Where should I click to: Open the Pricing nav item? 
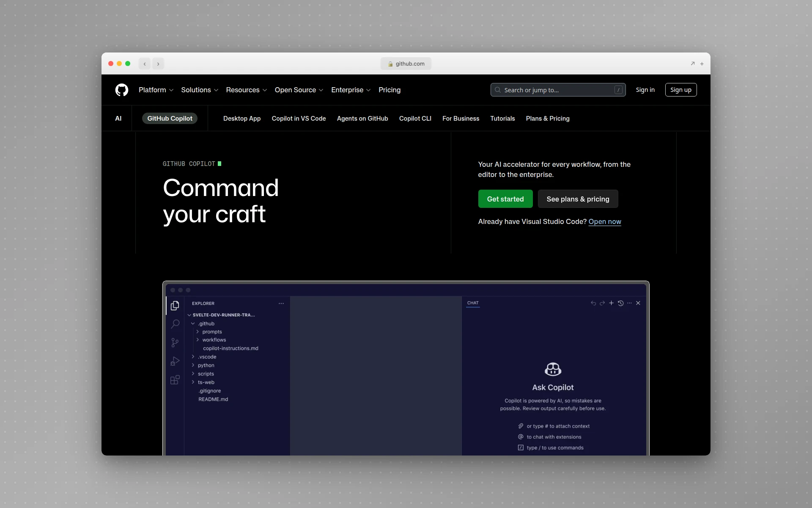point(390,90)
